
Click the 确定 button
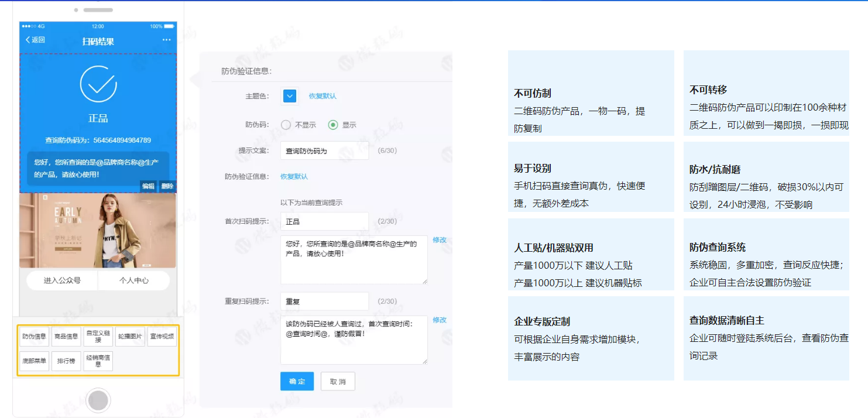(297, 381)
